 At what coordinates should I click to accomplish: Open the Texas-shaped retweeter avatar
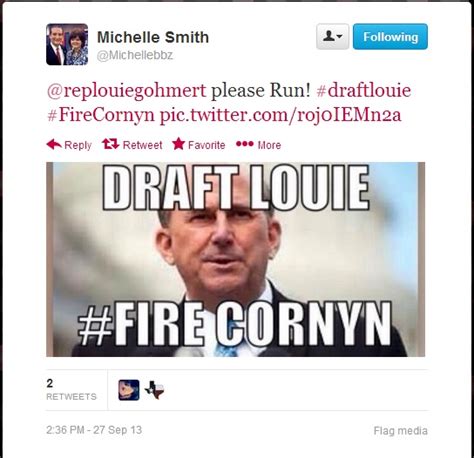[155, 390]
